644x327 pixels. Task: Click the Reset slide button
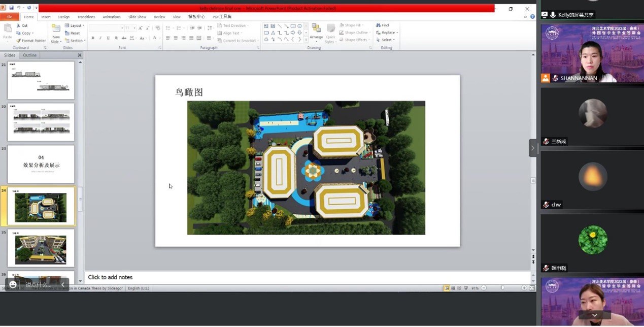point(73,33)
